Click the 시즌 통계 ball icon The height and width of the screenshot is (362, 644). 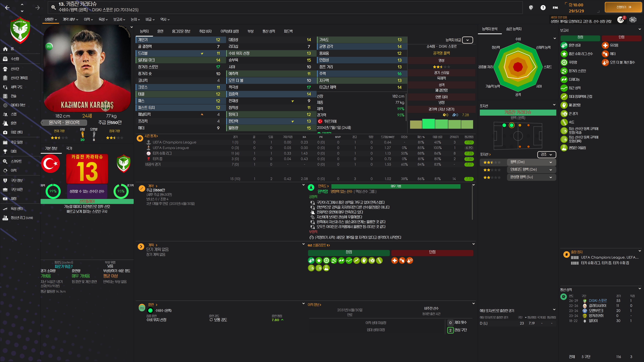(x=140, y=138)
